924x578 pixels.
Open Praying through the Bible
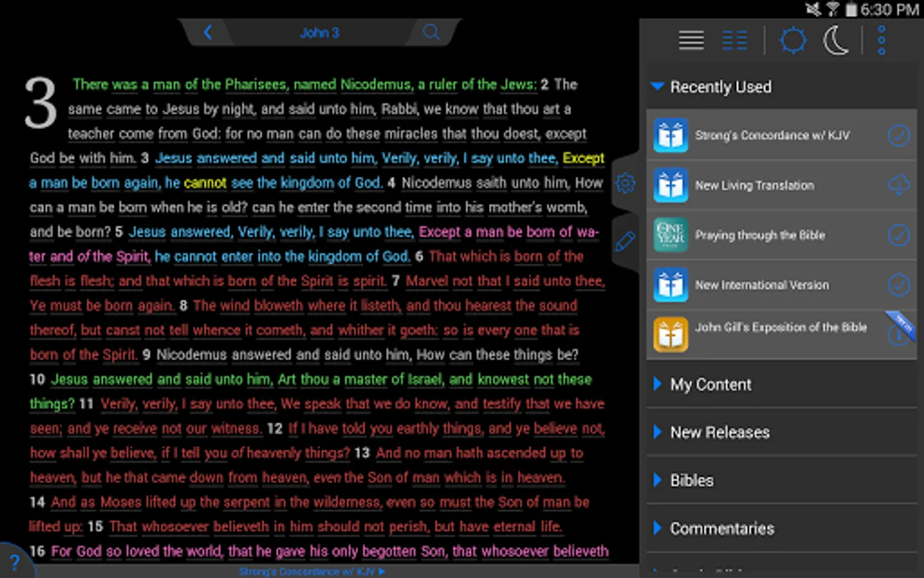[782, 235]
